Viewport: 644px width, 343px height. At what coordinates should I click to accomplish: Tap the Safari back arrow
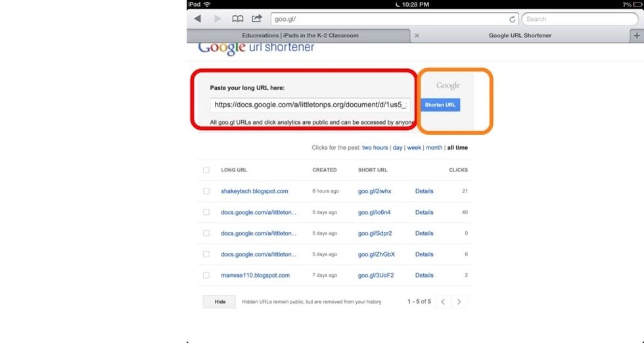198,19
